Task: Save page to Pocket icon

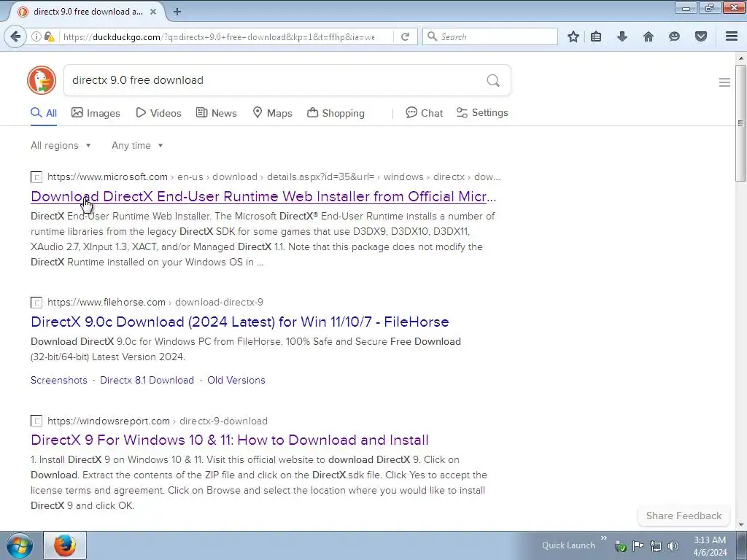Action: (701, 36)
